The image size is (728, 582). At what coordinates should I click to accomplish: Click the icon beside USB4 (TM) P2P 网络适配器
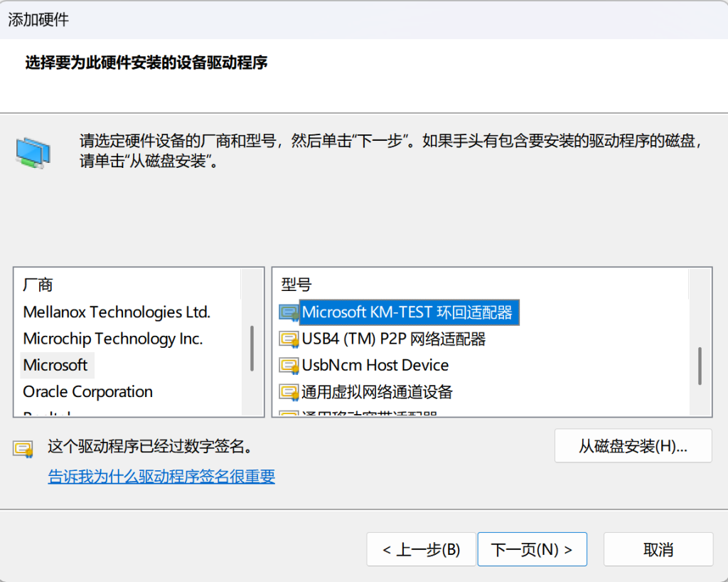click(289, 339)
